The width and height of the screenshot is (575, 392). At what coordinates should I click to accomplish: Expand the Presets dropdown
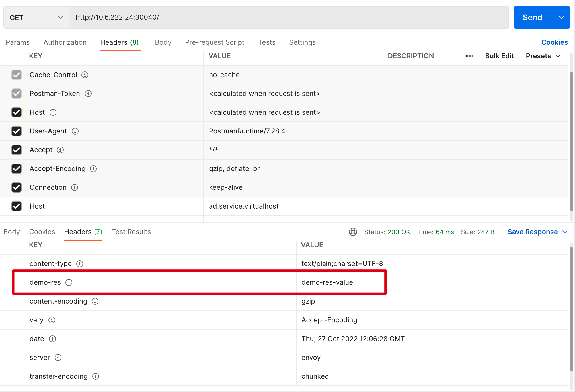tap(543, 56)
